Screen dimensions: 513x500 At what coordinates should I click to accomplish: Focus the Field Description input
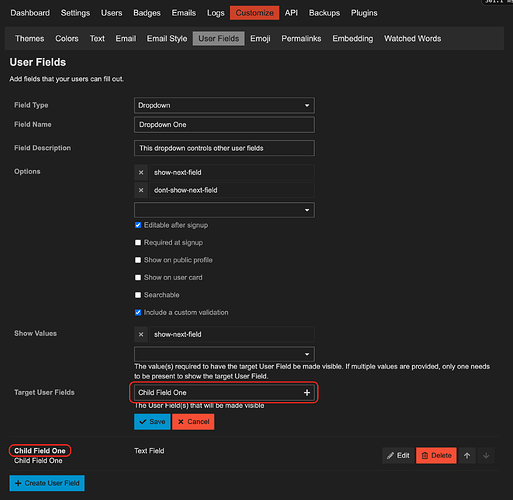tap(224, 148)
